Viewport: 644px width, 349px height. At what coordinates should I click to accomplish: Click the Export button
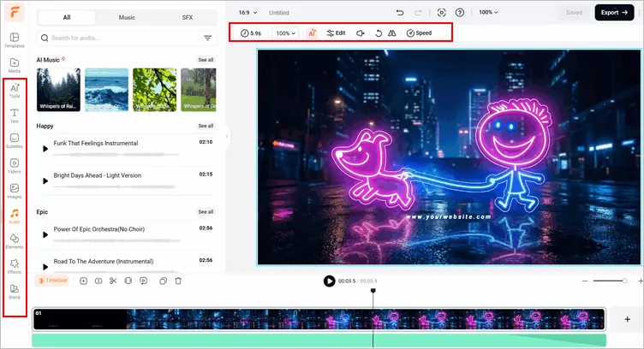pos(614,13)
